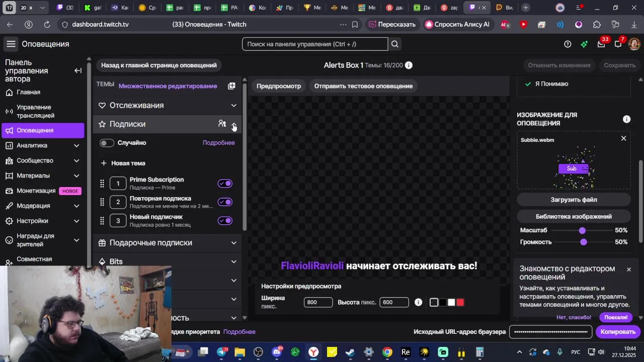Click the Нет, спасибо! link
The image size is (644, 362).
(x=574, y=317)
